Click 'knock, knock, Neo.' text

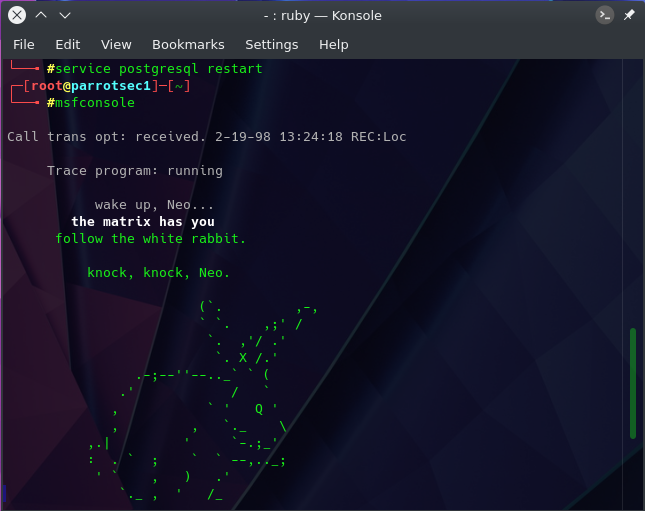point(158,273)
